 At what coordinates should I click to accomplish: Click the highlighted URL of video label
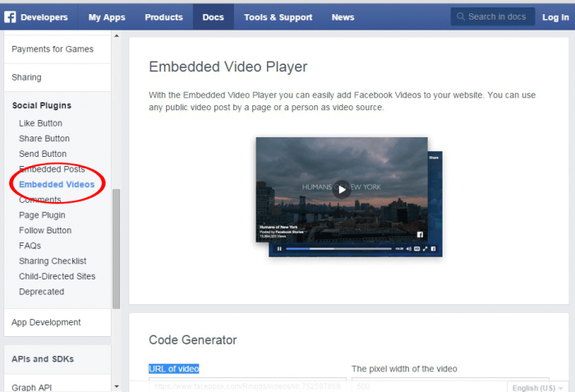(174, 368)
